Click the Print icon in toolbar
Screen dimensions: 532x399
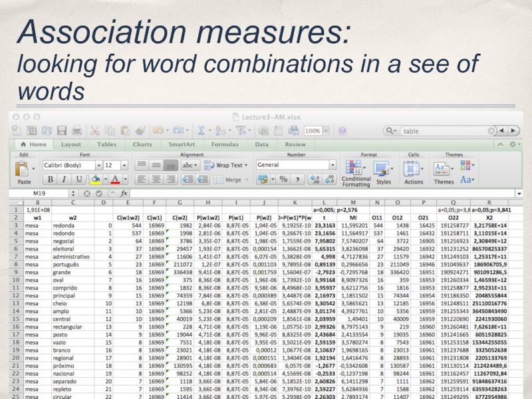(x=75, y=131)
